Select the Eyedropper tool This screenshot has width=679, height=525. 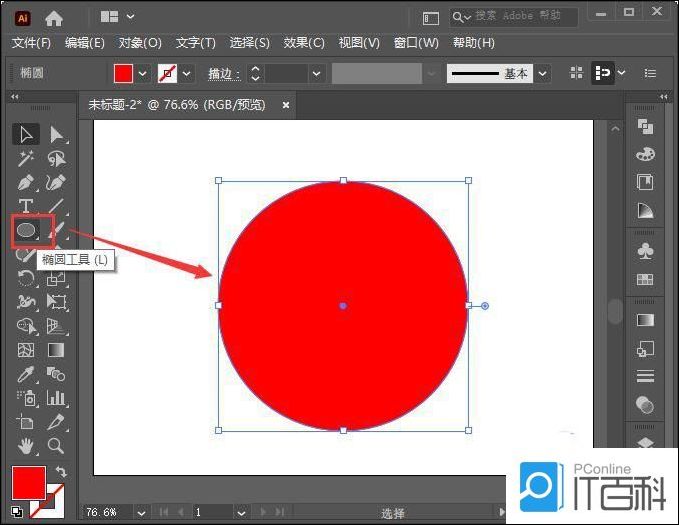point(26,374)
